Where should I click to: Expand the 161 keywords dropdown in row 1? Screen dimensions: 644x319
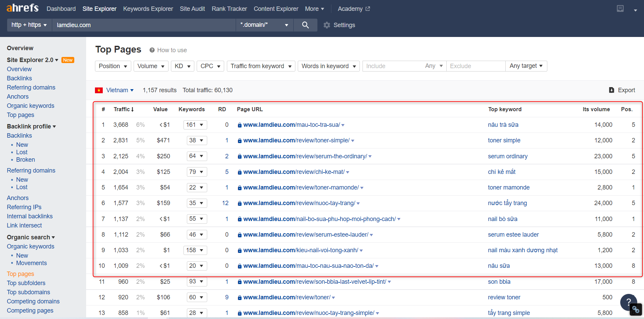pos(195,125)
